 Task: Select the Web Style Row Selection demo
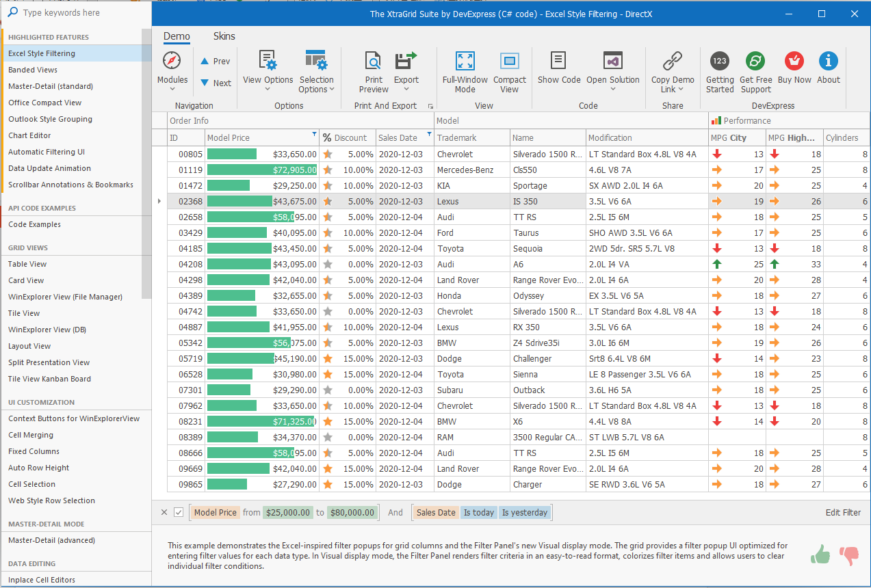(75, 500)
